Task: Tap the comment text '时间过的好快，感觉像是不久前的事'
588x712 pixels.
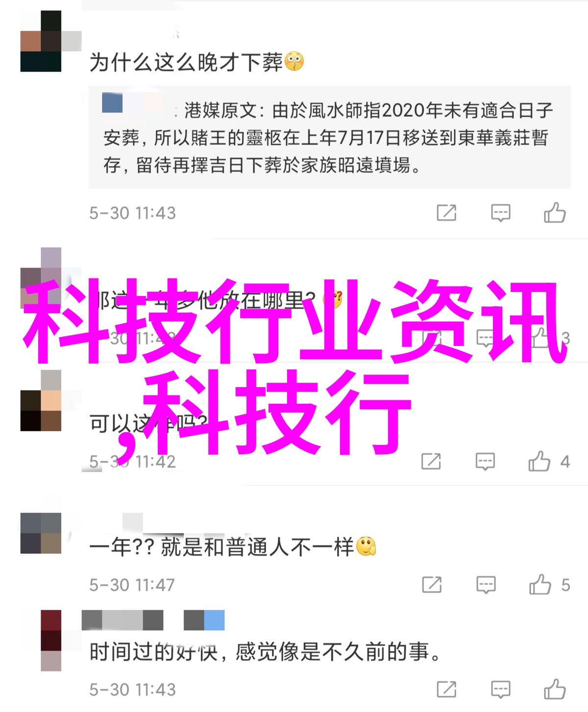Action: 265,652
